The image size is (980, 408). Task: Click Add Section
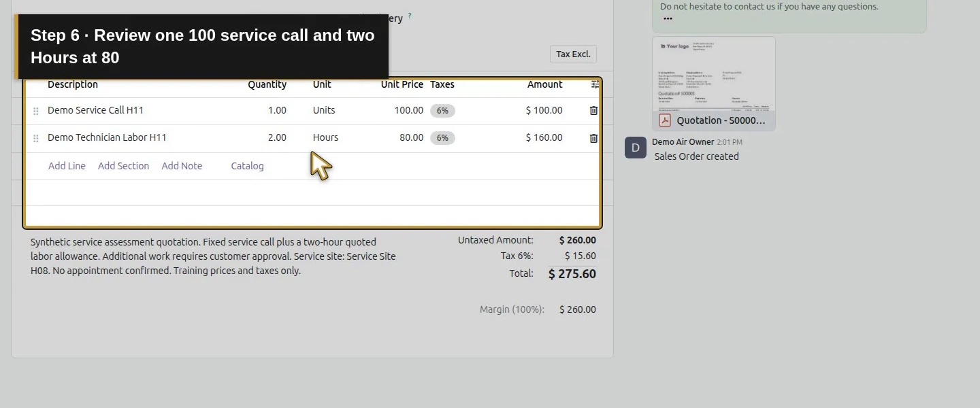(123, 166)
